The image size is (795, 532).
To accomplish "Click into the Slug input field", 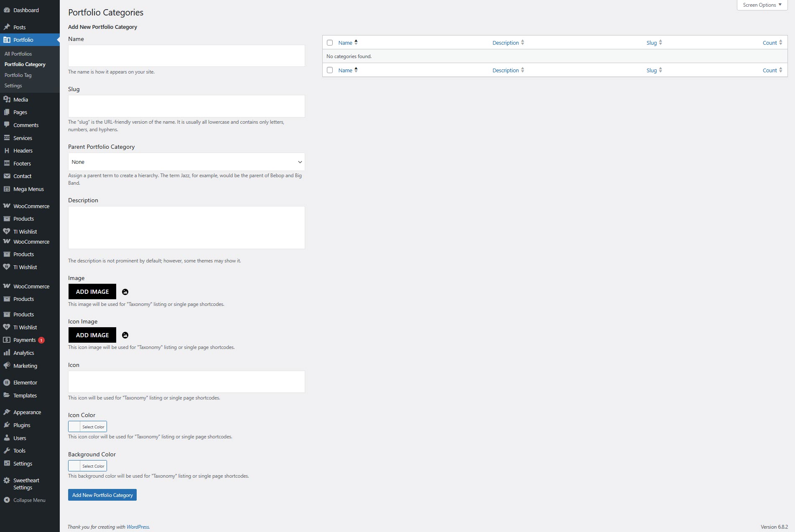I will coord(186,106).
